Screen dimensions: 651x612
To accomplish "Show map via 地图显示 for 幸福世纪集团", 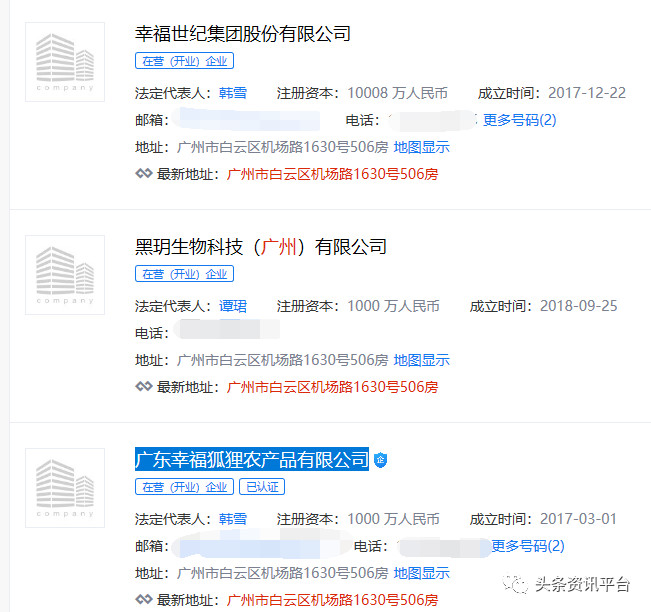I will pyautogui.click(x=421, y=147).
